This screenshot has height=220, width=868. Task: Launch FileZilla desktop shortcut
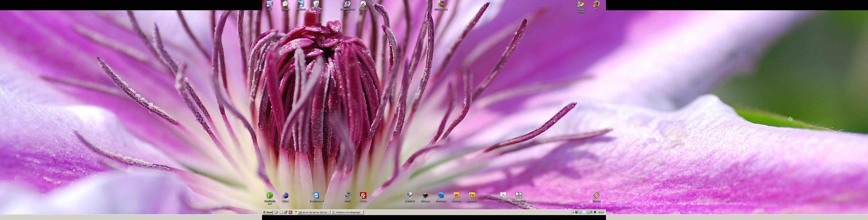tap(363, 197)
